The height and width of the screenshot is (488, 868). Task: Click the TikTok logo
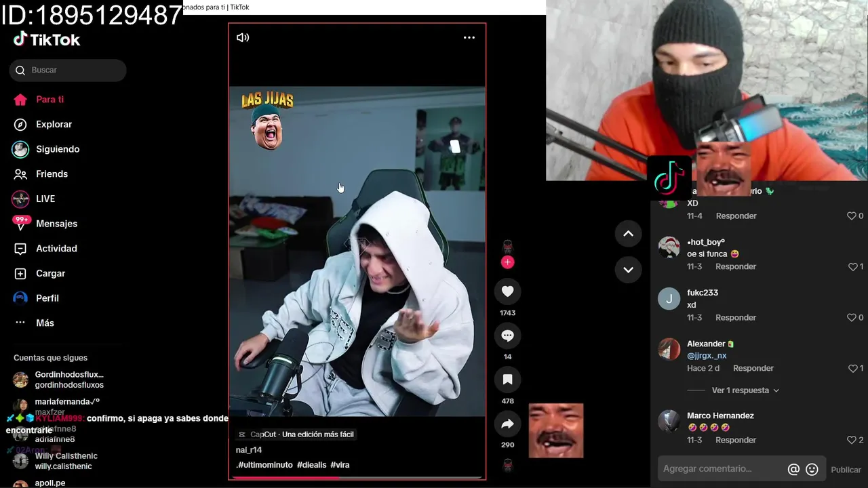47,40
